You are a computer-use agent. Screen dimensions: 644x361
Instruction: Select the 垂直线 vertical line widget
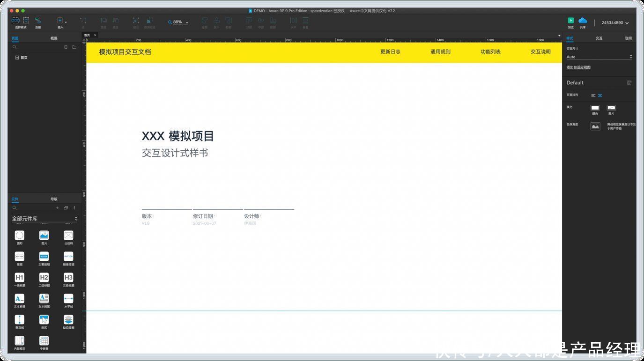click(x=19, y=322)
